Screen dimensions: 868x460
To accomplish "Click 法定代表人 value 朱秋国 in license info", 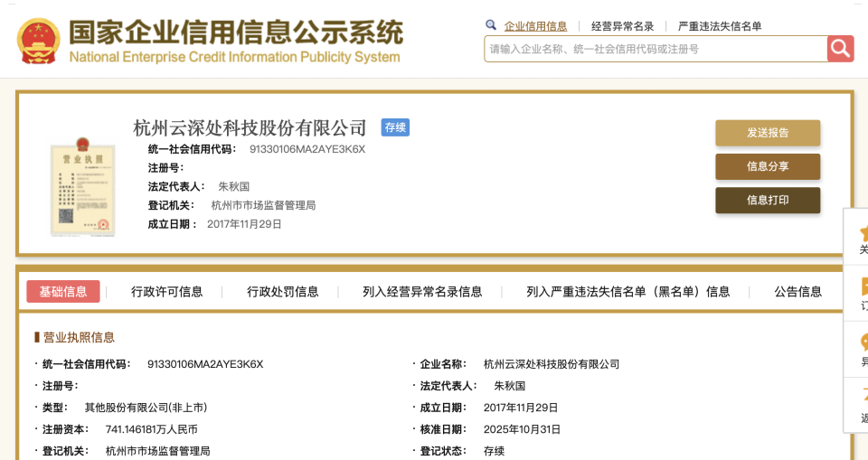I will 509,386.
